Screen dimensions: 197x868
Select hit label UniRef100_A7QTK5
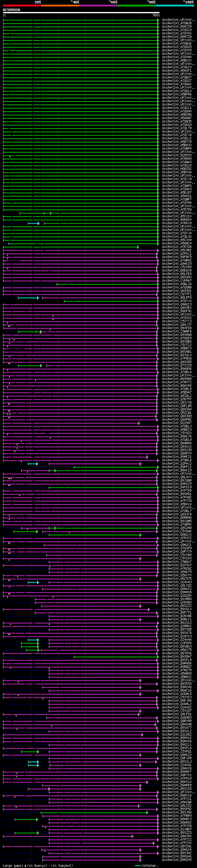pos(177,50)
